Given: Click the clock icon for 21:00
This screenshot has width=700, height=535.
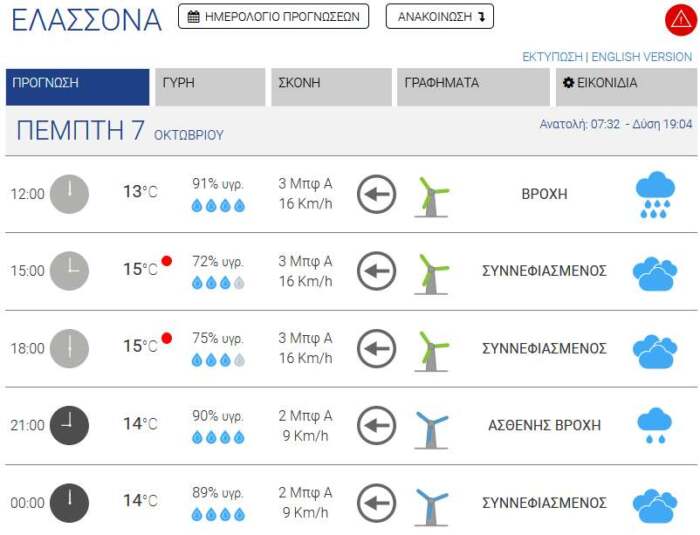Looking at the screenshot, I should coord(69,425).
